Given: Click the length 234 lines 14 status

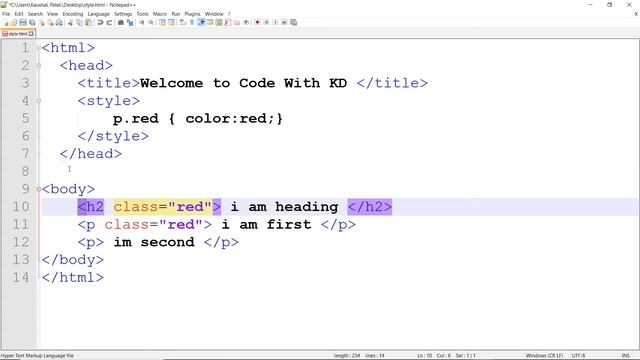Looking at the screenshot, I should [359, 356].
